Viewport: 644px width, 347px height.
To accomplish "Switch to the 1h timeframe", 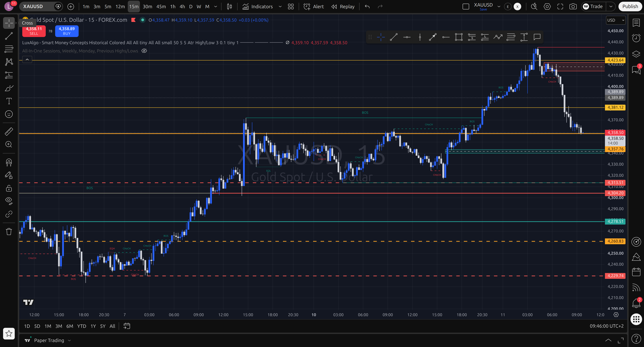I will tap(173, 7).
